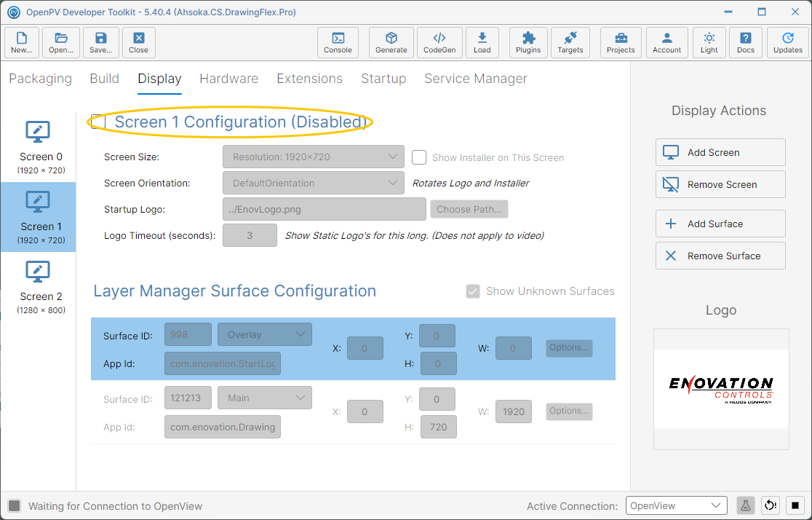Click the flask icon in status bar
812x520 pixels.
[746, 505]
